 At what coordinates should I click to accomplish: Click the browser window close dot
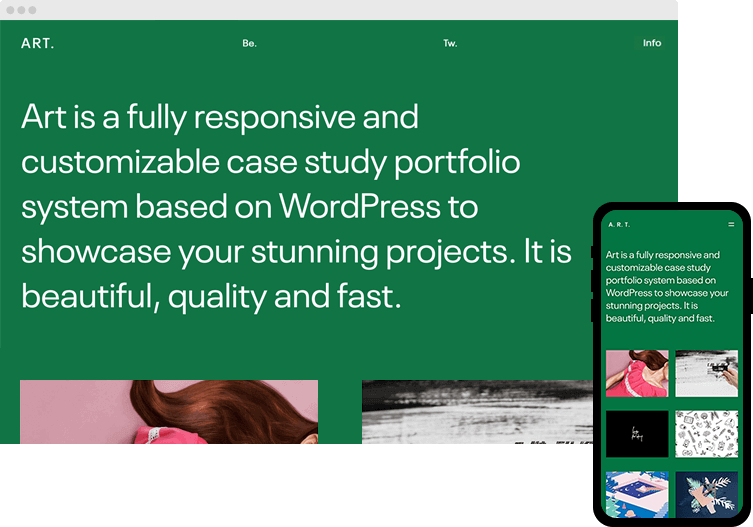pos(10,10)
